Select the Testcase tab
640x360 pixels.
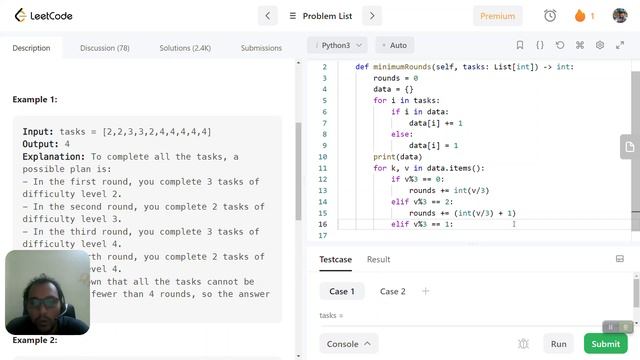335,260
